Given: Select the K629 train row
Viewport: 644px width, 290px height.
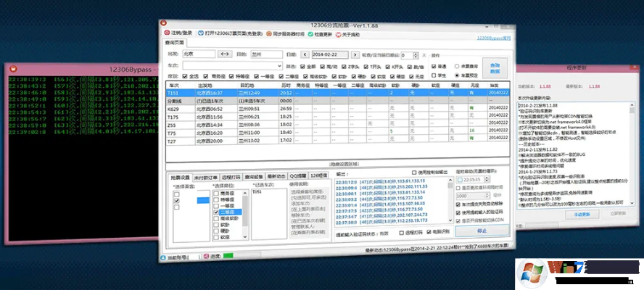Looking at the screenshot, I should [338, 109].
